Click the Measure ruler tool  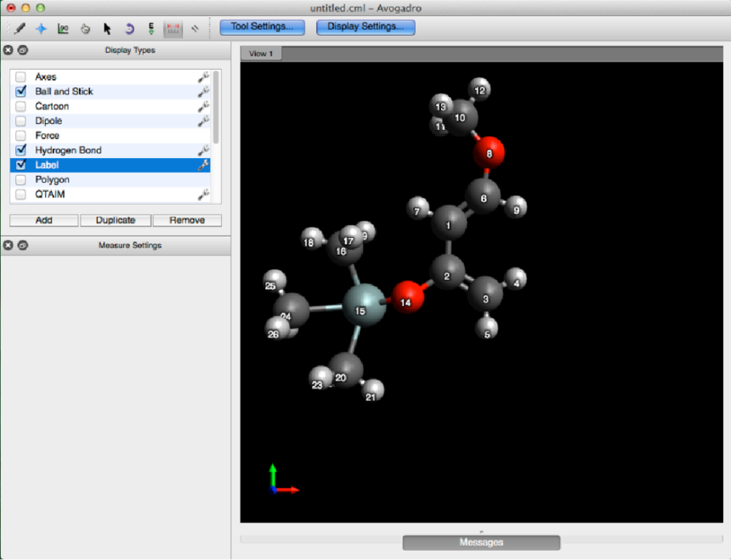[173, 27]
